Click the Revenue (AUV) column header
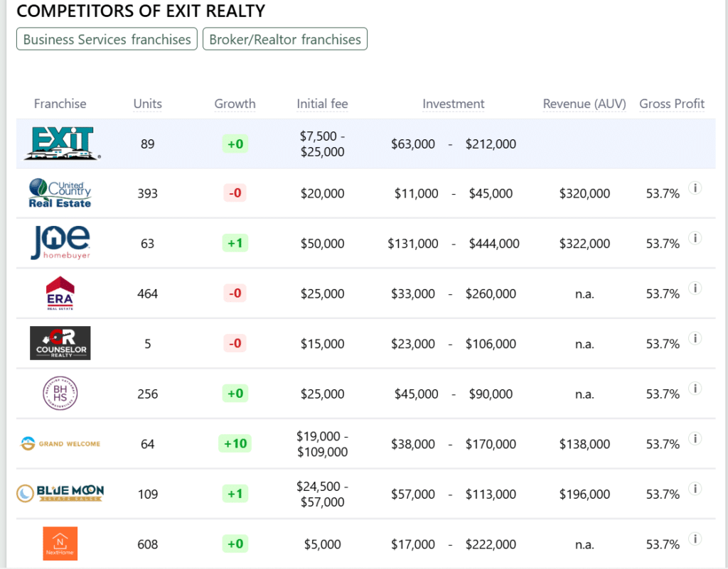The width and height of the screenshot is (728, 569). point(584,104)
